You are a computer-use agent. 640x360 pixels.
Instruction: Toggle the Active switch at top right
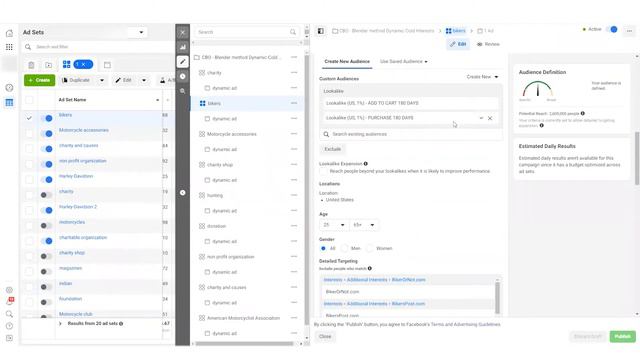pyautogui.click(x=611, y=29)
